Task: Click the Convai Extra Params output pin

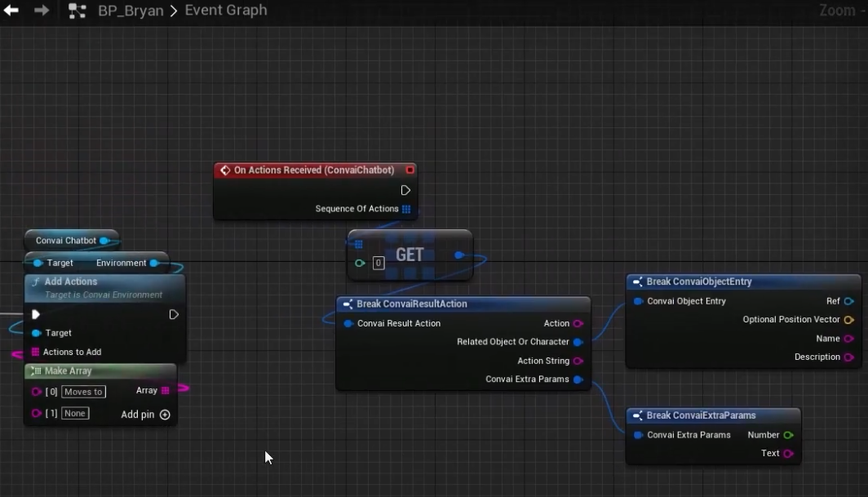Action: tap(578, 379)
